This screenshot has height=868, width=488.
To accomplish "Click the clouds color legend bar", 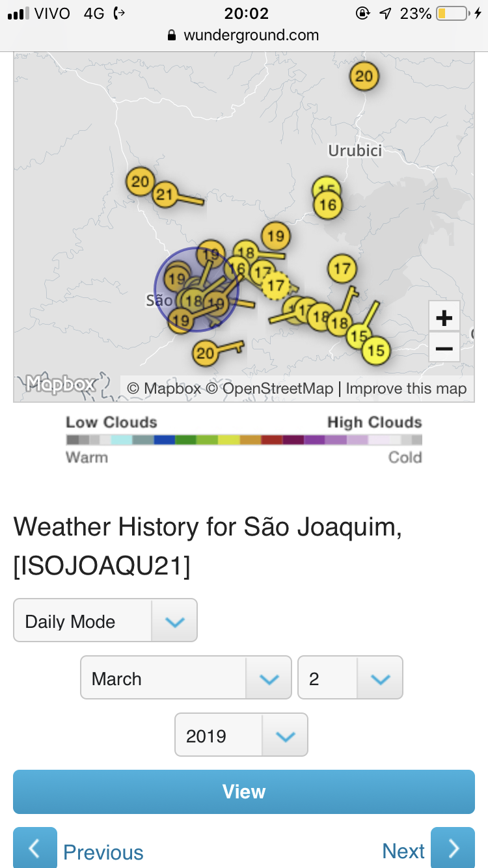I will (x=244, y=440).
